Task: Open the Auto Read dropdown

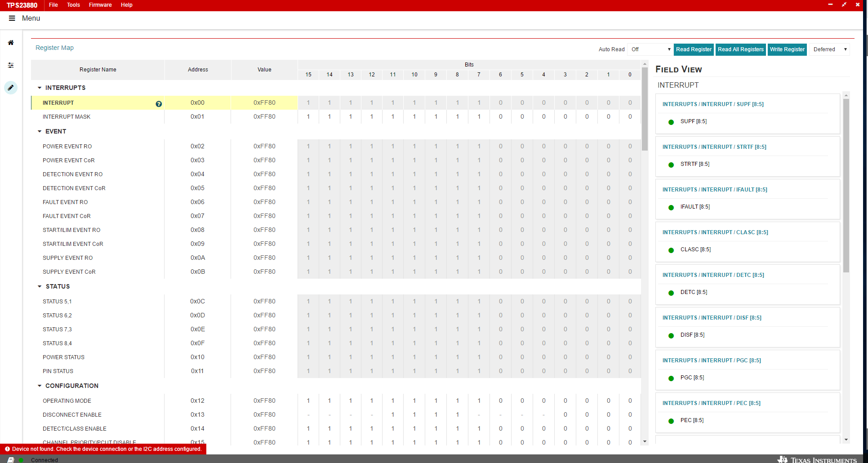Action: 650,49
